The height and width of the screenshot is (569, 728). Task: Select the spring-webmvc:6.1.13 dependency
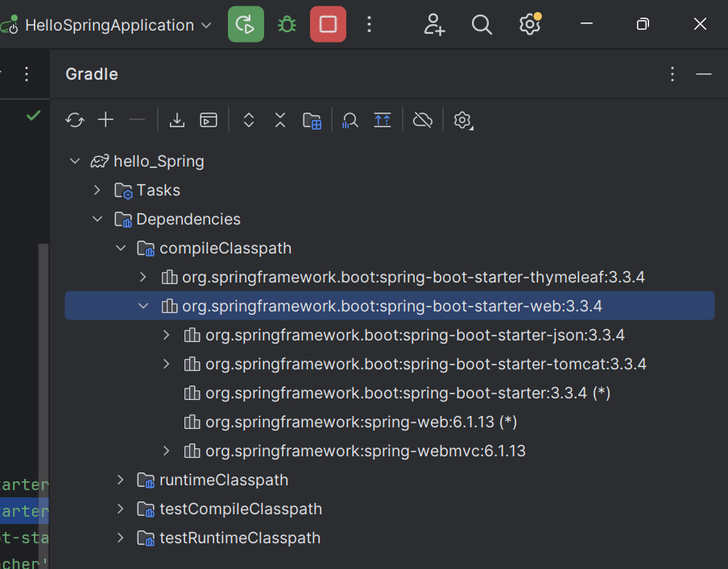click(x=365, y=451)
